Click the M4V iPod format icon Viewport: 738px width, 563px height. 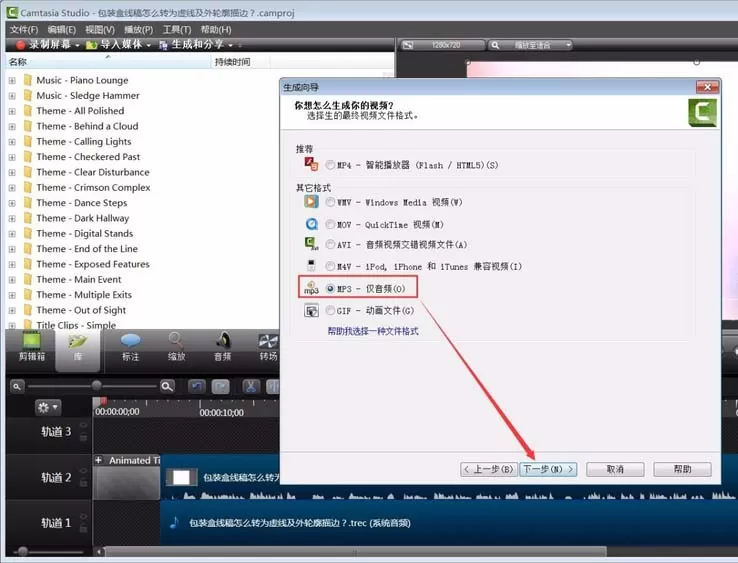pos(311,265)
